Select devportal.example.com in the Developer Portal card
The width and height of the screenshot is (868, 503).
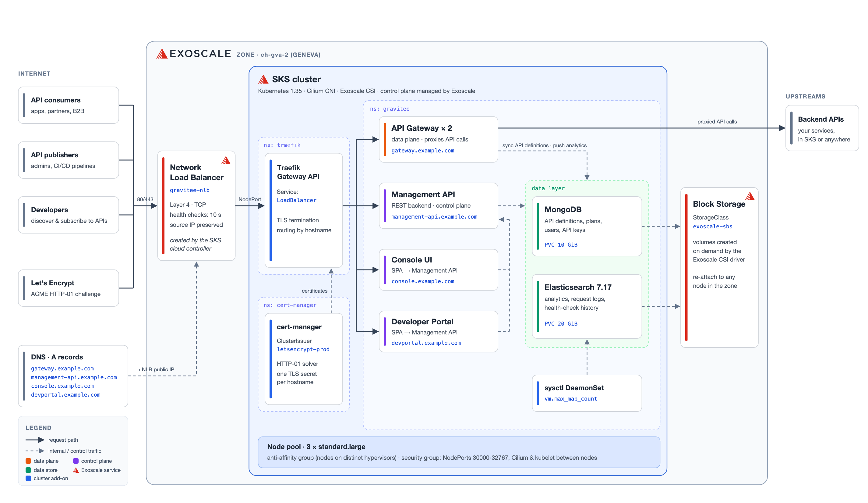tap(426, 343)
